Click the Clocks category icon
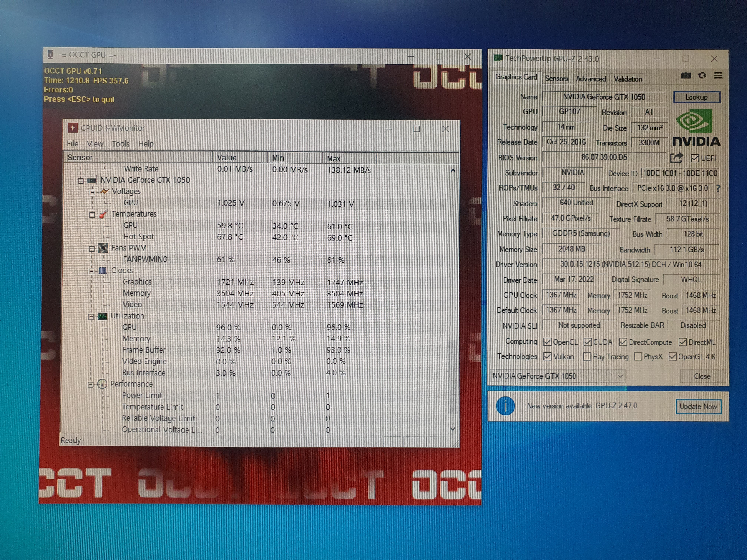The image size is (747, 560). click(103, 271)
